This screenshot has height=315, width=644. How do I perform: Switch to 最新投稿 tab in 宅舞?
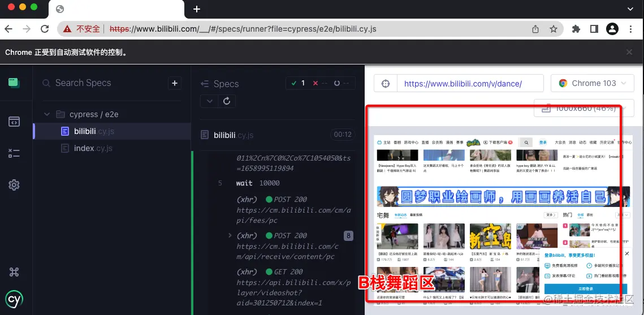click(x=416, y=215)
